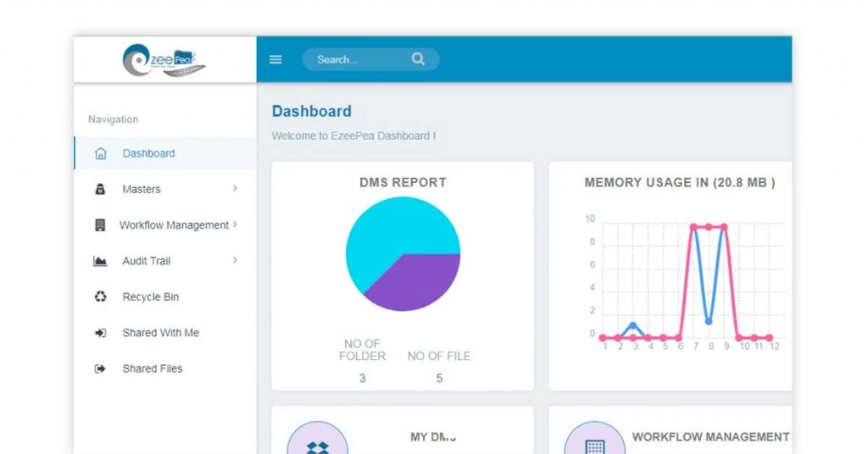Screen dimensions: 868x454
Task: Click the Welcome to EzeePea Dashboard text
Action: [353, 136]
